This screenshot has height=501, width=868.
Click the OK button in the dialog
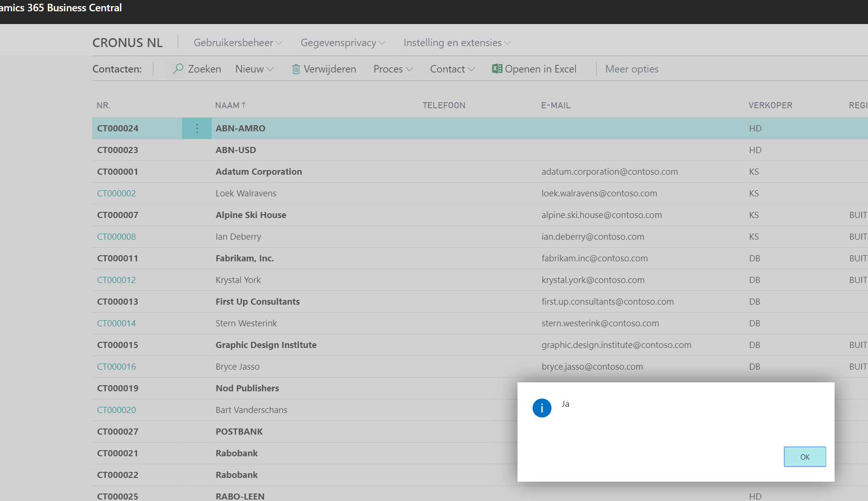pos(804,456)
